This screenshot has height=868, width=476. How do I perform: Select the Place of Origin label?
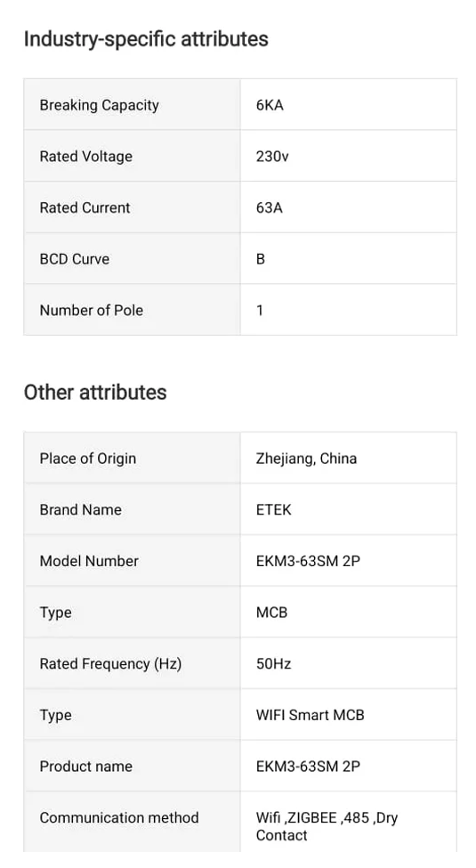[x=87, y=458]
